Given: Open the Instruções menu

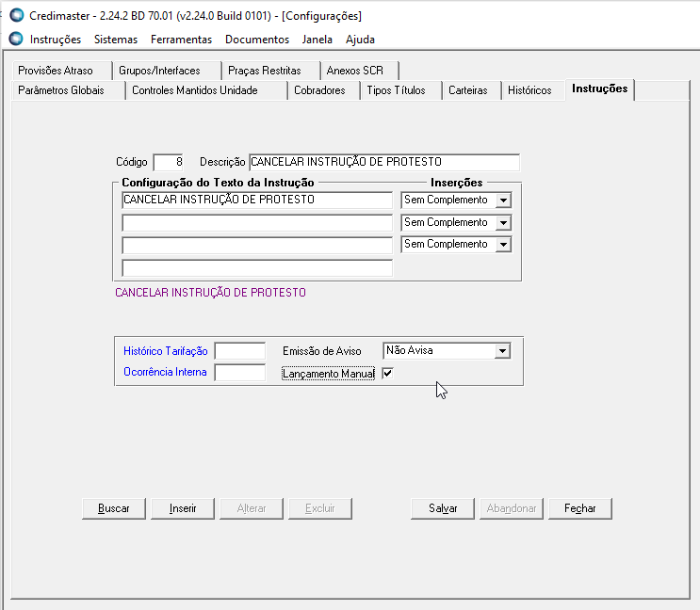Looking at the screenshot, I should click(x=56, y=40).
